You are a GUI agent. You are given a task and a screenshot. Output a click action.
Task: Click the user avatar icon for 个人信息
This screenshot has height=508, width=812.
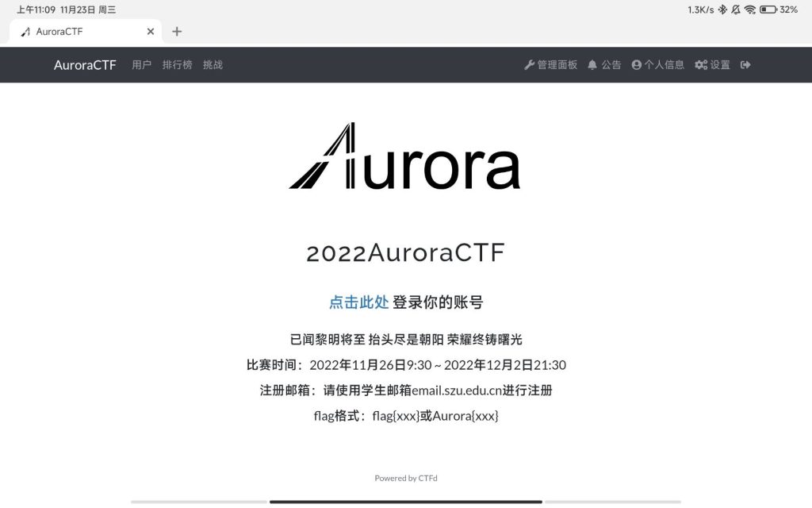pyautogui.click(x=636, y=65)
